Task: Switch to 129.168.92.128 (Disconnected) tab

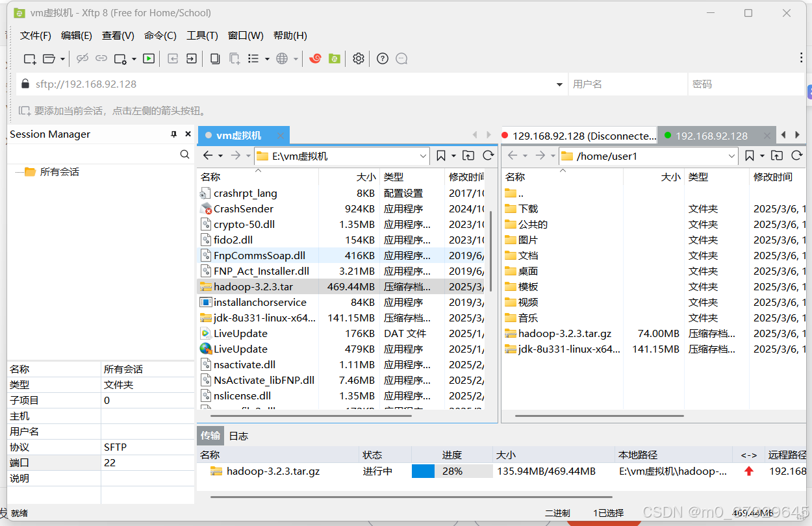Action: (579, 136)
